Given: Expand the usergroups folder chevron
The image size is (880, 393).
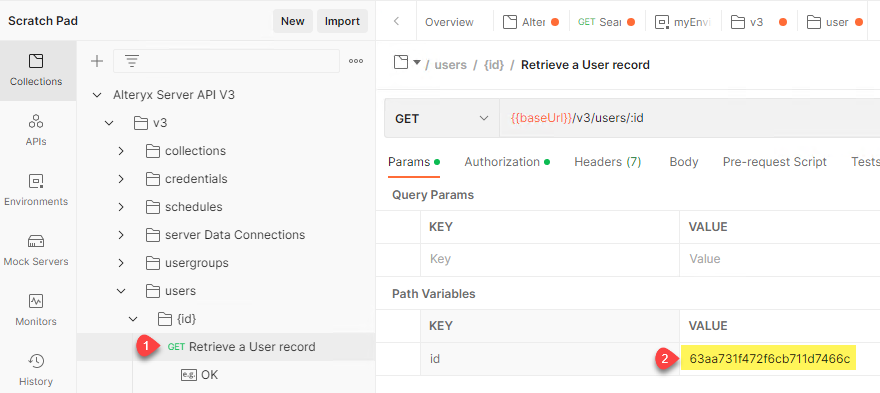Looking at the screenshot, I should (x=121, y=263).
